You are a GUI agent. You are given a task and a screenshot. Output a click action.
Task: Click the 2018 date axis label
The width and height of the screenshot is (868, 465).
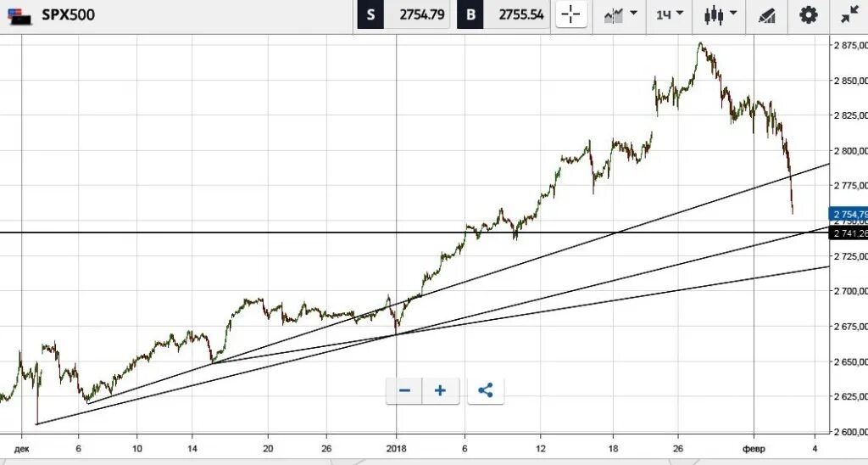pyautogui.click(x=396, y=449)
